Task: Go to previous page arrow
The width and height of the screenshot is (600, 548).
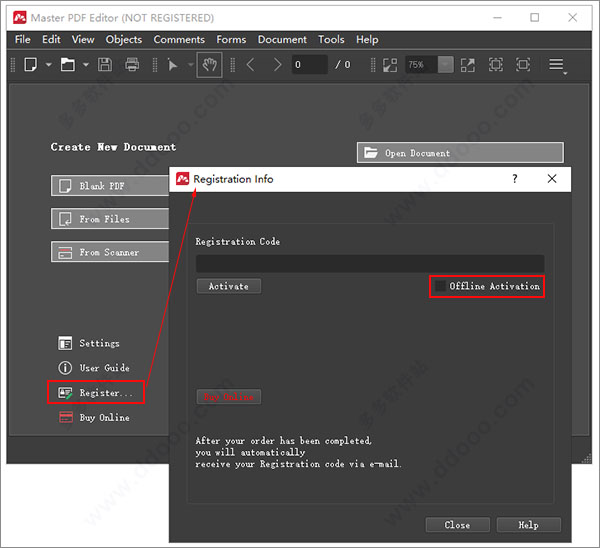Action: coord(251,65)
